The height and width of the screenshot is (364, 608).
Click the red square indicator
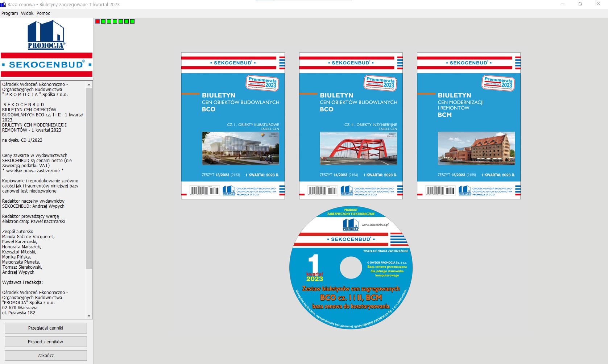click(x=98, y=21)
